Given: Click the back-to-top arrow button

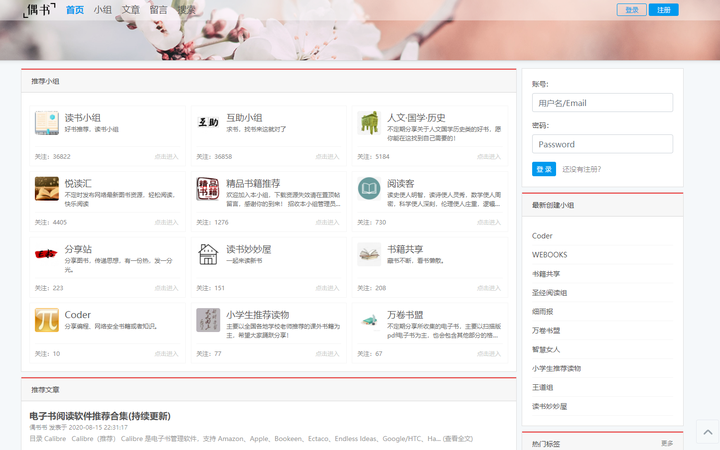Looking at the screenshot, I should coord(708,432).
